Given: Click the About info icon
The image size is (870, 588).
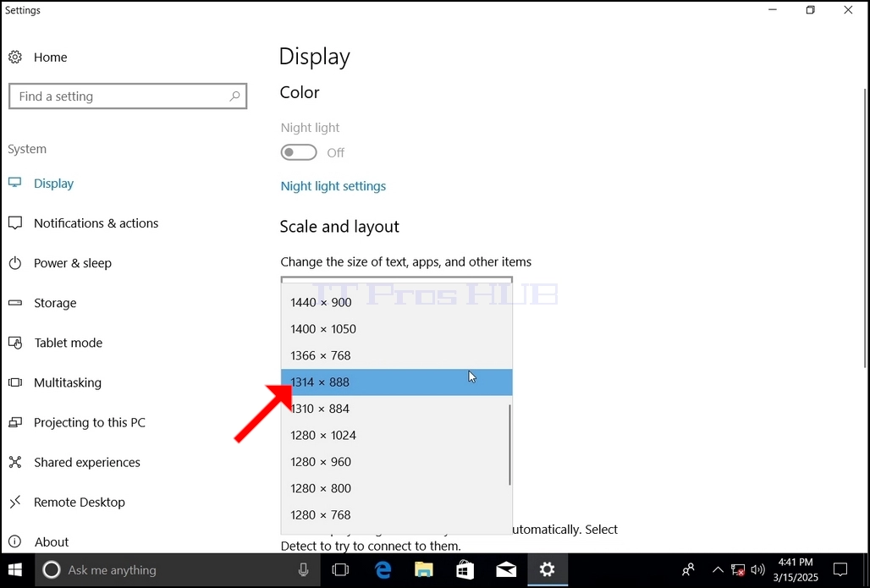Looking at the screenshot, I should pos(15,542).
